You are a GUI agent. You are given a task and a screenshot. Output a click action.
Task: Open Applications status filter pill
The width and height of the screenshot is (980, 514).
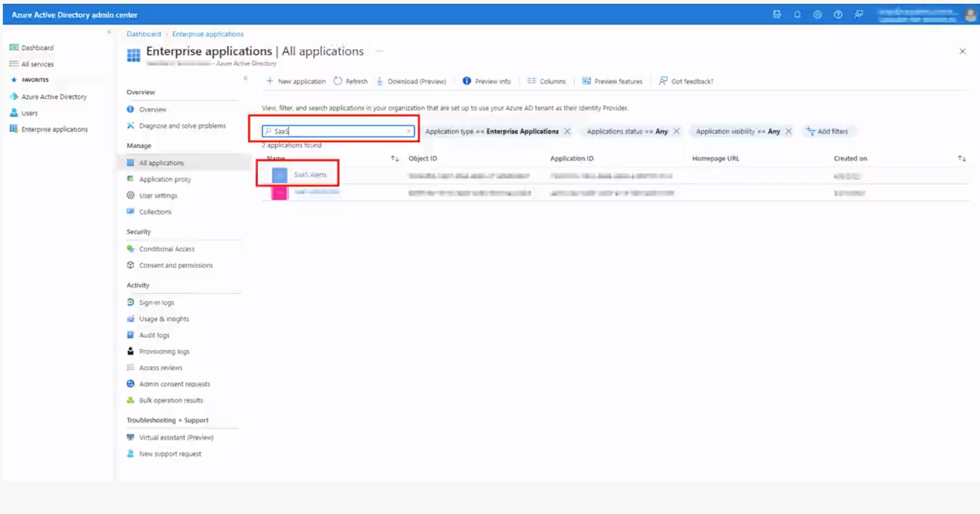[x=627, y=132]
